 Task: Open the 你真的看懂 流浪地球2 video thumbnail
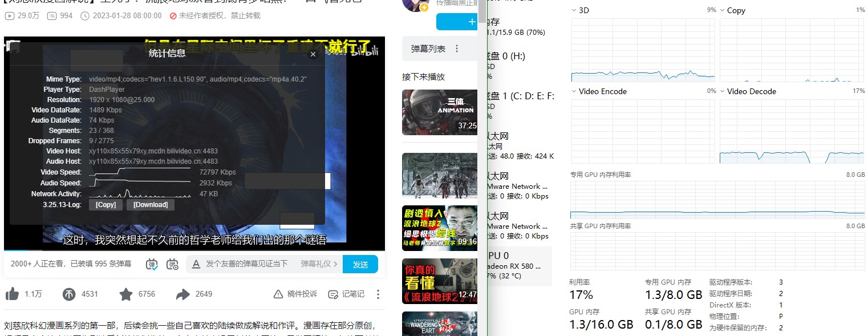pyautogui.click(x=440, y=281)
